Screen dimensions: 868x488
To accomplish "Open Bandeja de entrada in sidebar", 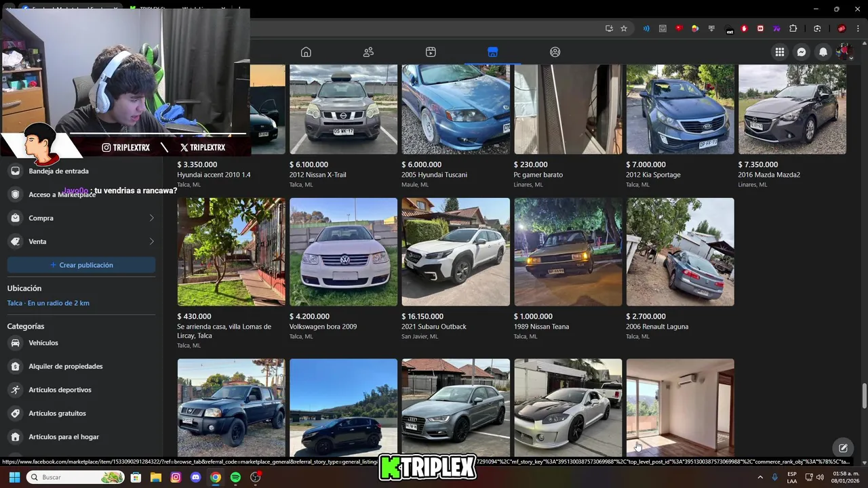I will 81,171.
